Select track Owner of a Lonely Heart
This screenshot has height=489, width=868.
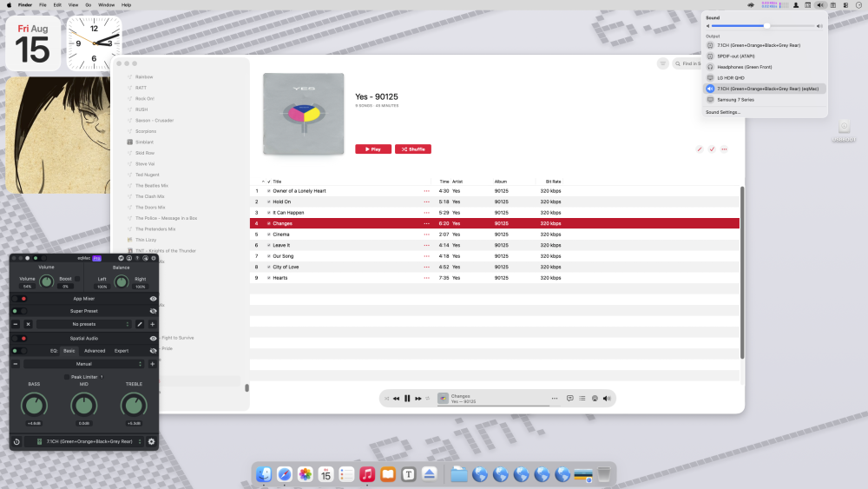coord(495,190)
